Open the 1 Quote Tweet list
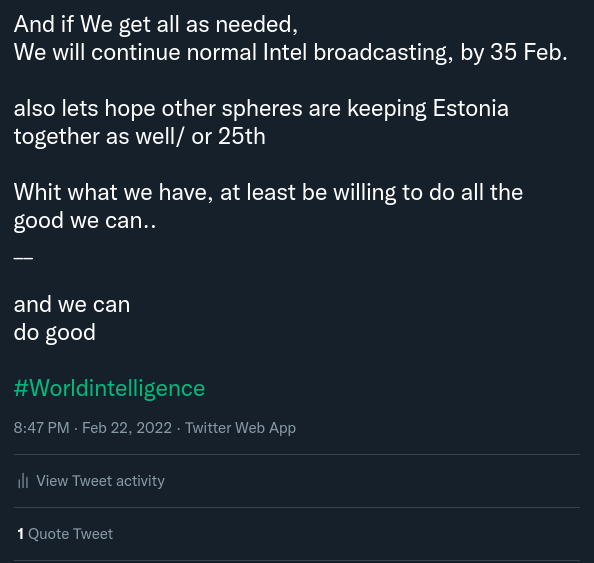 click(65, 534)
